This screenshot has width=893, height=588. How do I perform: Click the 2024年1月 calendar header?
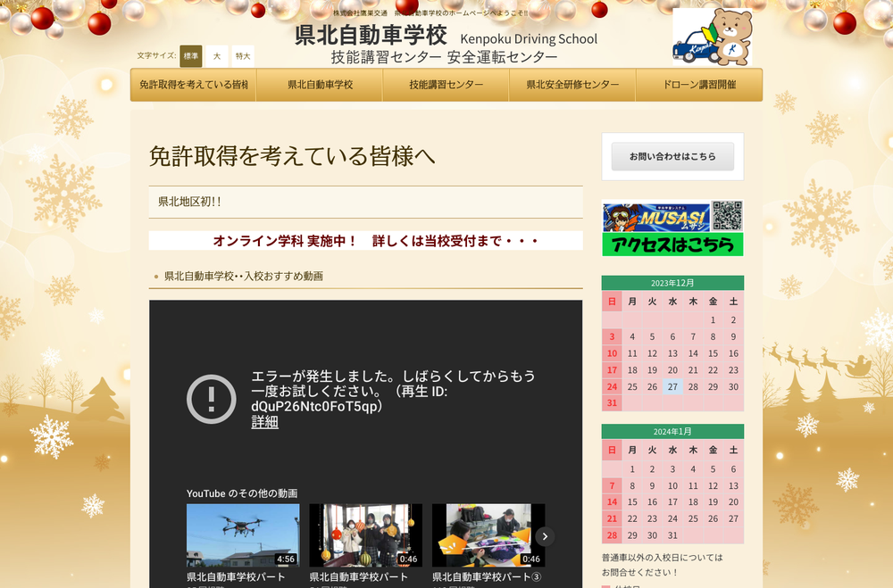[x=672, y=432]
